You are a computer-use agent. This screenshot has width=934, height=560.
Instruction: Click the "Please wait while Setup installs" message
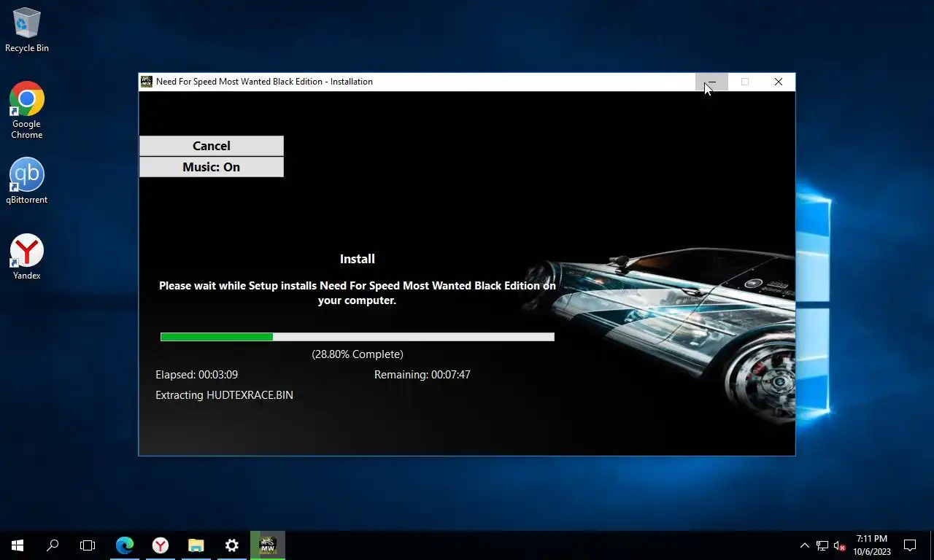(358, 293)
